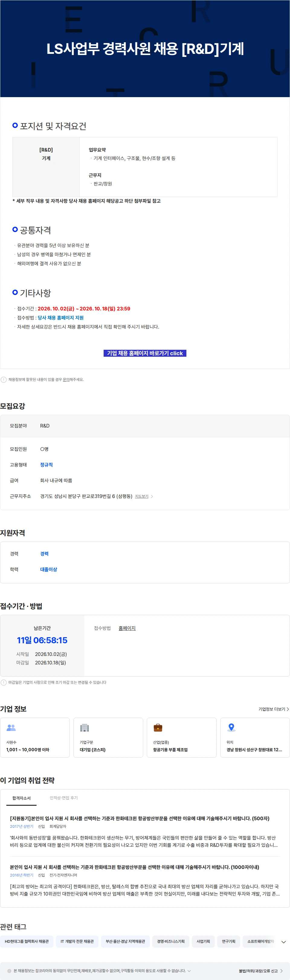The height and width of the screenshot is (980, 290).
Task: Click 당사 채용 홈페이지 지원 text
Action: pos(60,318)
